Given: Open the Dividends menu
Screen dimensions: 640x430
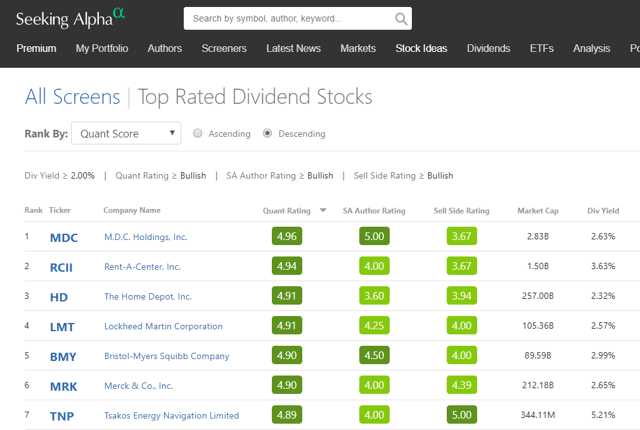Looking at the screenshot, I should [x=489, y=48].
